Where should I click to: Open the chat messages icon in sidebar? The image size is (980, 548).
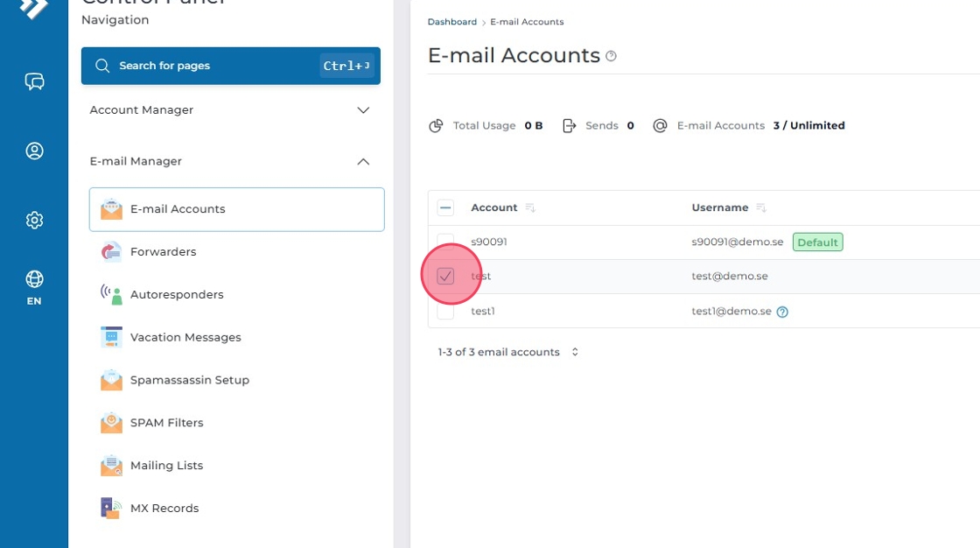(x=34, y=81)
